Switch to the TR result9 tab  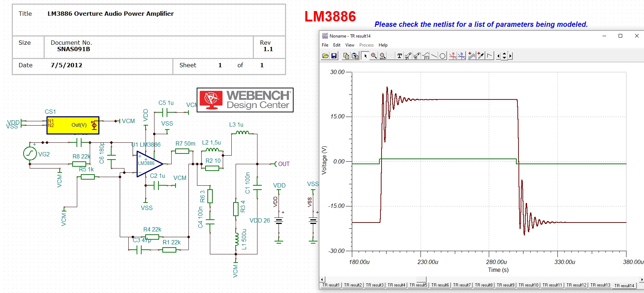point(505,285)
